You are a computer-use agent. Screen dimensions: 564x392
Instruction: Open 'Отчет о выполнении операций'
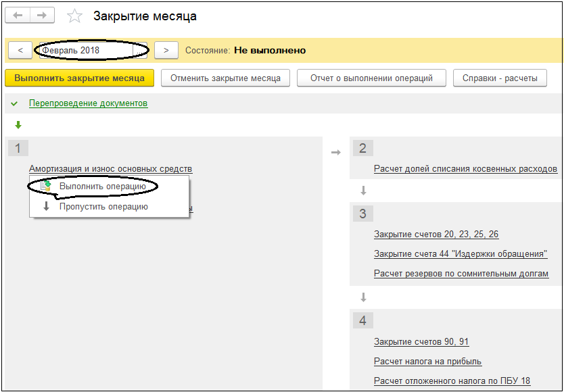coord(371,78)
